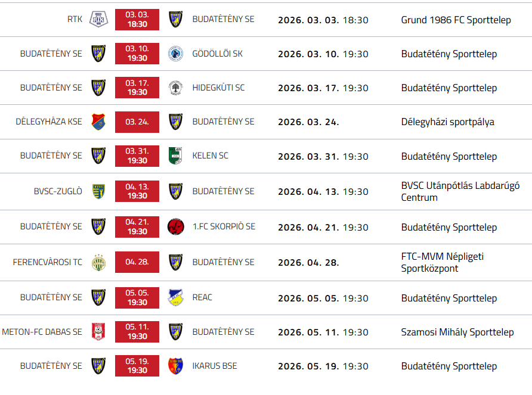Open the Gödöllői SK team logo
Screen dimensions: 532x395
[175, 54]
